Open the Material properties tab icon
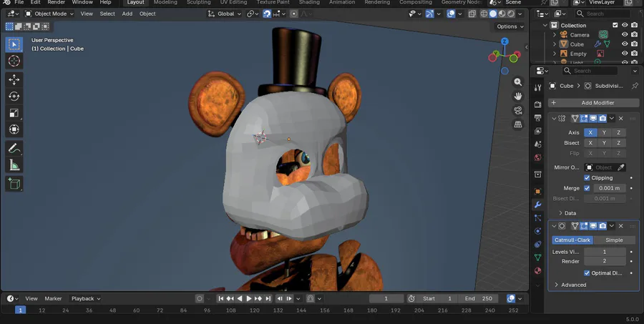The width and height of the screenshot is (644, 324). 537,270
